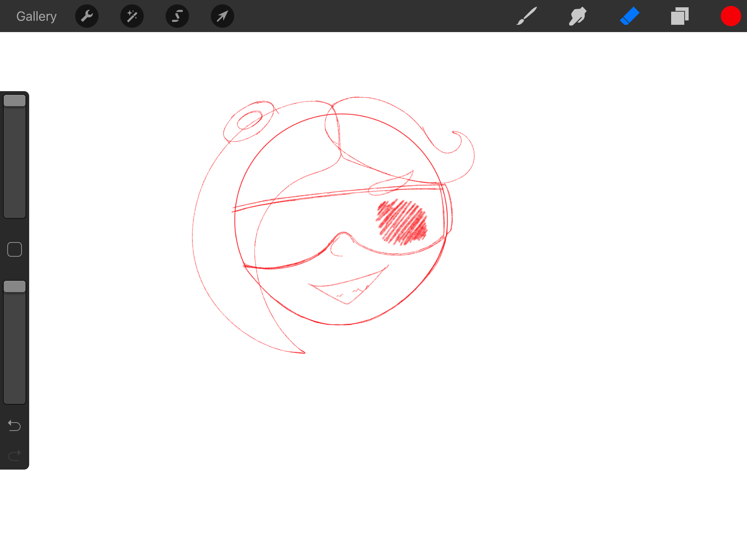Undo the last stroke
This screenshot has width=747, height=560.
point(15,425)
